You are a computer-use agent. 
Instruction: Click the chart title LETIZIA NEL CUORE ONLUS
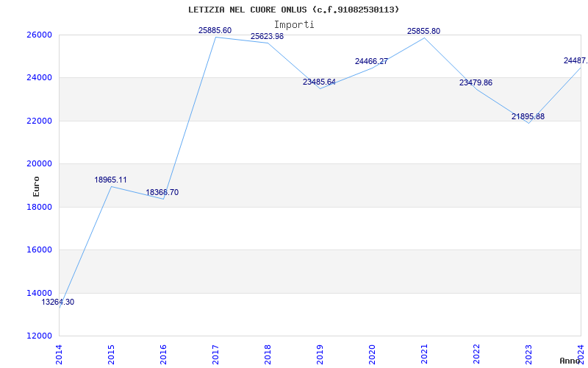tap(293, 10)
